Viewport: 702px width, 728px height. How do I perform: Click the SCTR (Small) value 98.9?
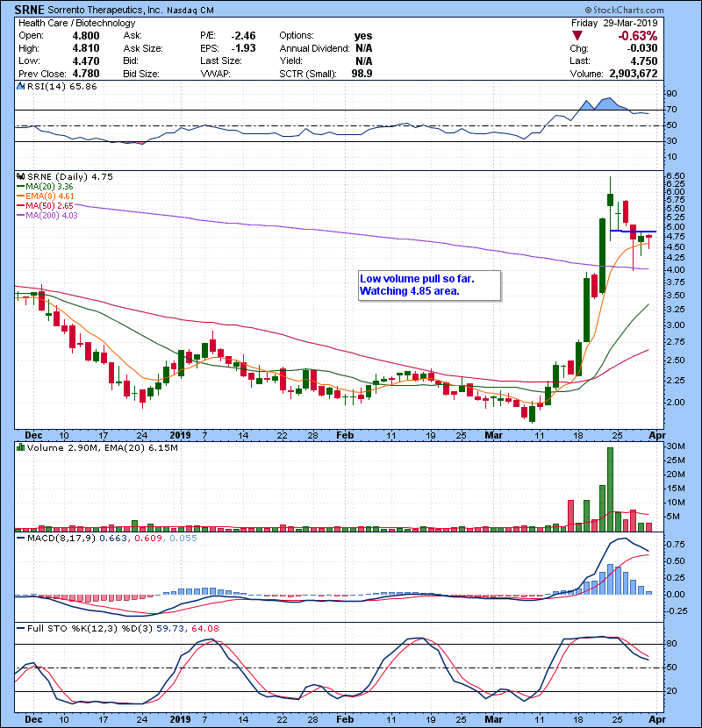[x=362, y=74]
